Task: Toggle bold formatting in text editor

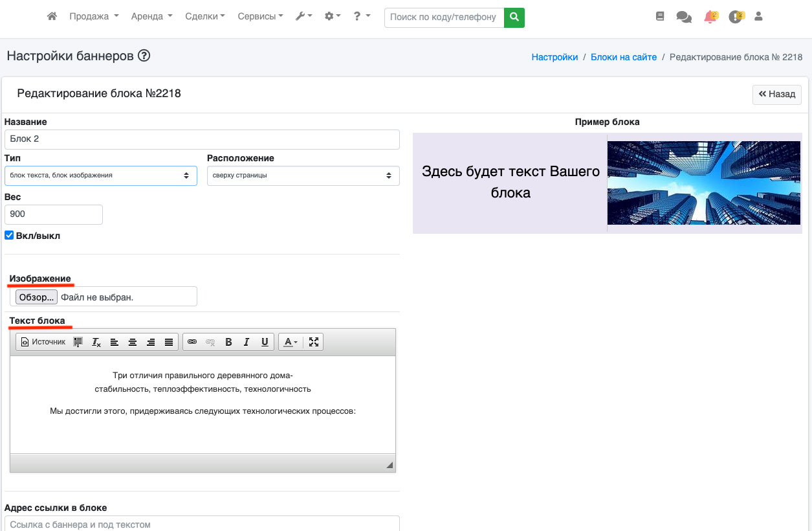Action: click(228, 342)
